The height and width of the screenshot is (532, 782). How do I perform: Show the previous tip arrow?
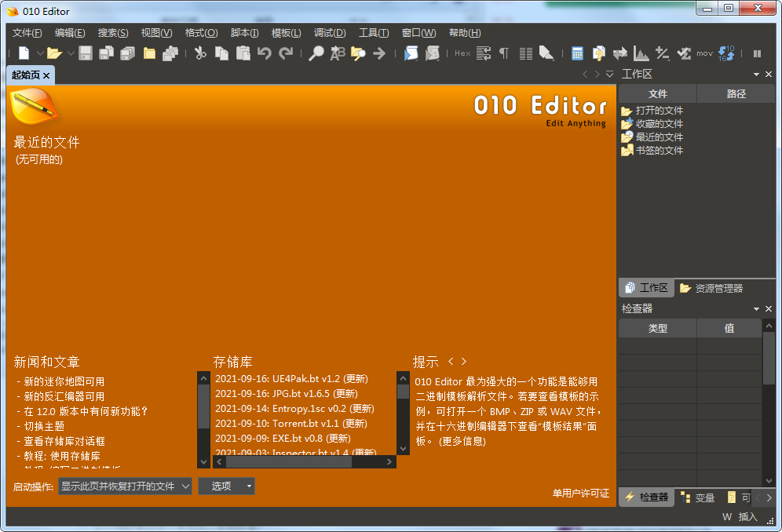pyautogui.click(x=451, y=362)
